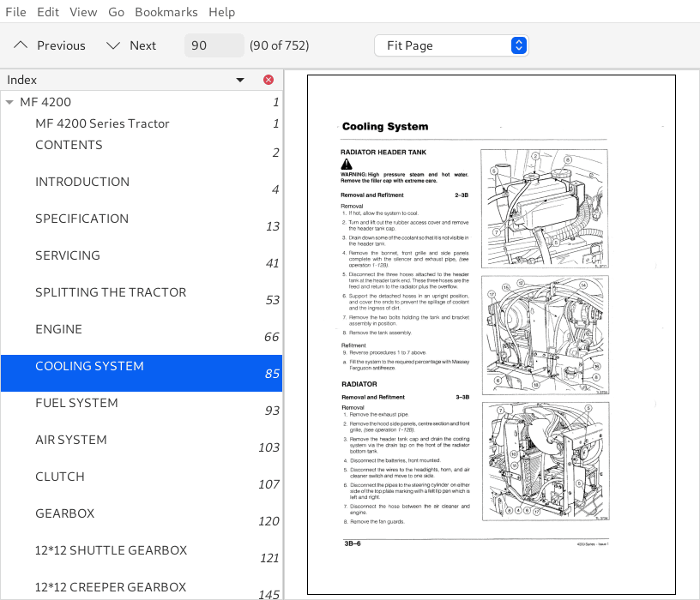Open the sidebar content-type dropdown

coord(241,79)
